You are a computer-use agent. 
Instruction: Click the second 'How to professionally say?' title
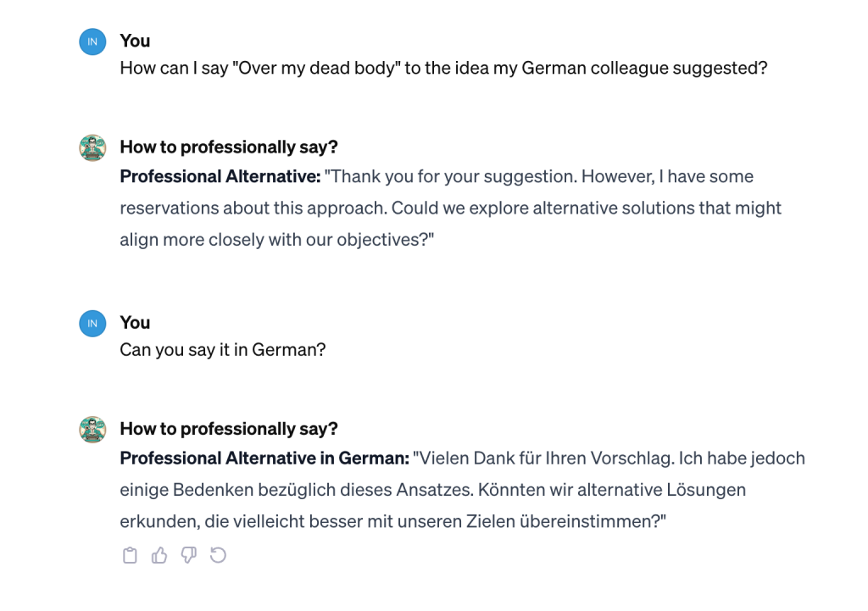click(x=229, y=429)
